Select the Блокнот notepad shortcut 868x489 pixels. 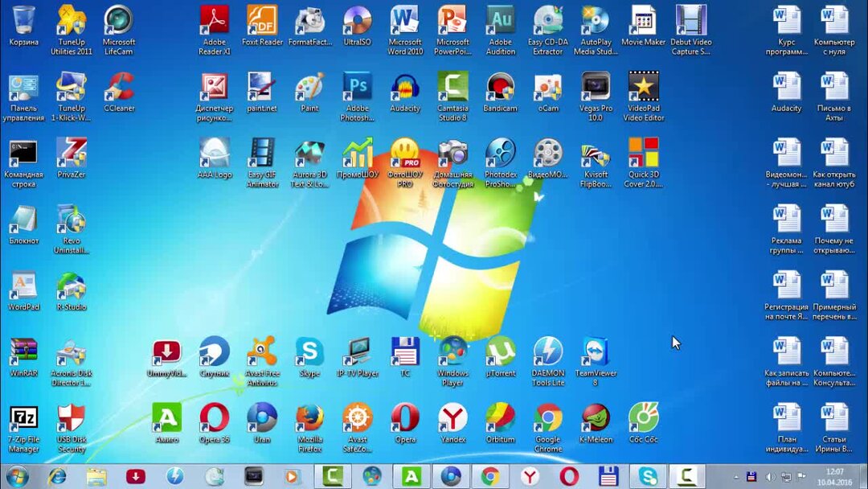point(24,225)
